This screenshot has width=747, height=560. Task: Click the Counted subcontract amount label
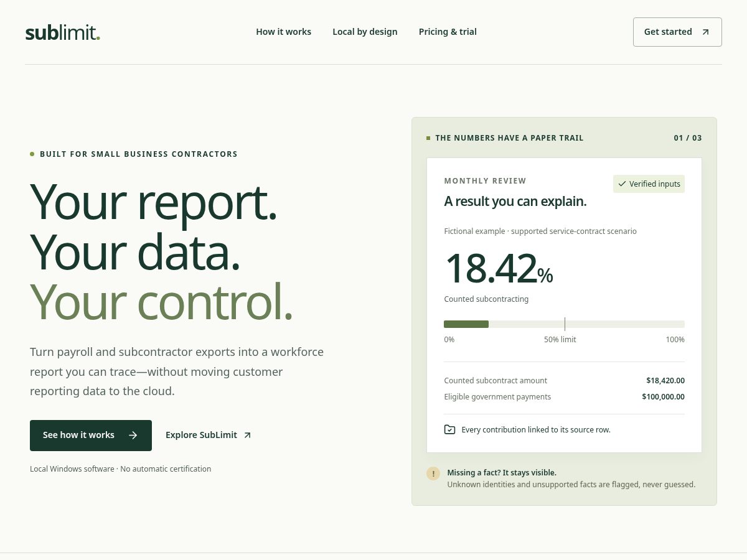pos(496,380)
